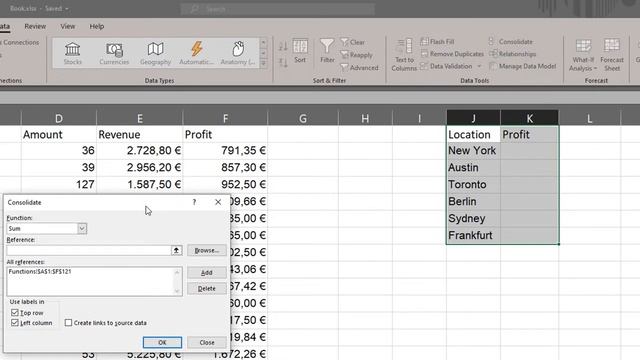Open the Function dropdown showing Sum

click(x=82, y=229)
